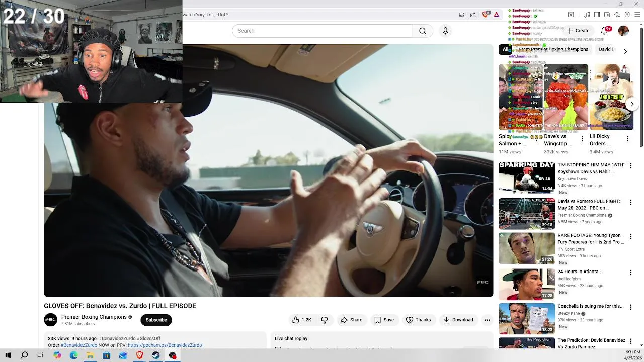This screenshot has width=644, height=362.
Task: Show next Shorts with the arrow
Action: (632, 104)
